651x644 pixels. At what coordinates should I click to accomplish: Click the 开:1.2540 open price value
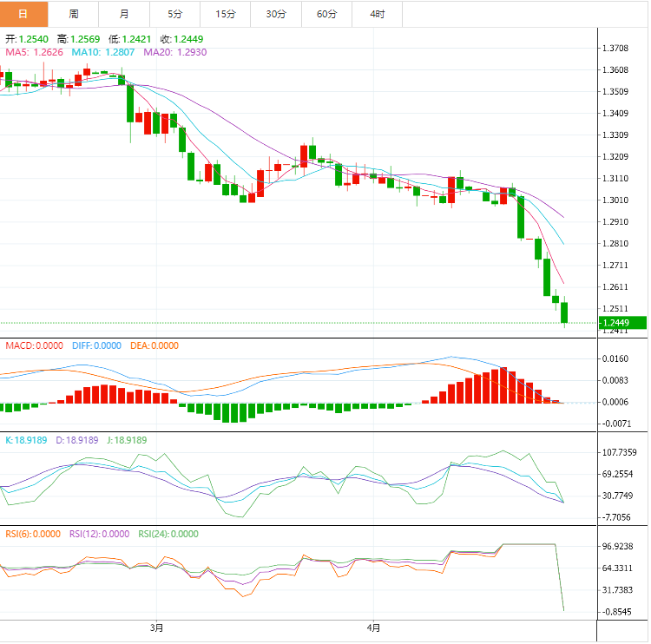tap(27, 39)
